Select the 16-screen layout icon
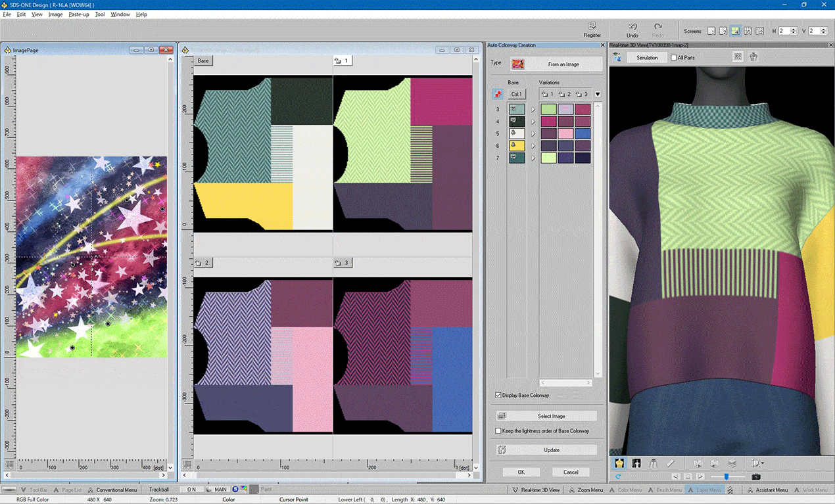This screenshot has width=835, height=504. pyautogui.click(x=759, y=31)
